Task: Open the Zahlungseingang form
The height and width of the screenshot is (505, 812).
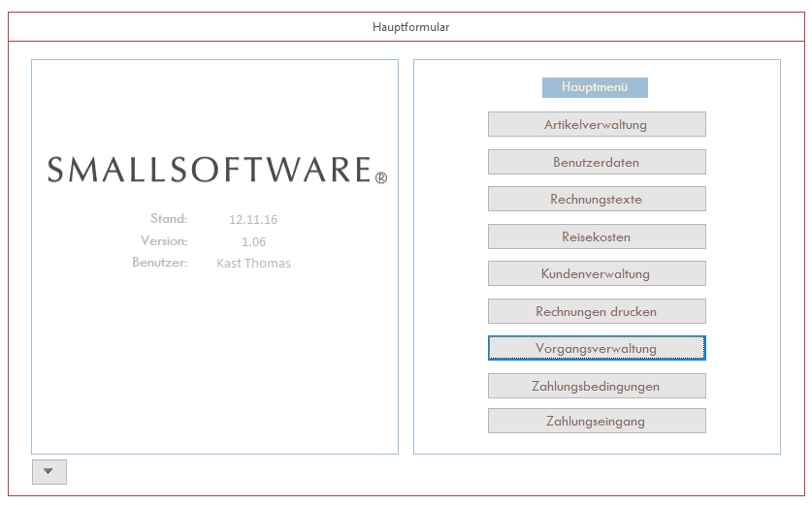Action: 596,421
